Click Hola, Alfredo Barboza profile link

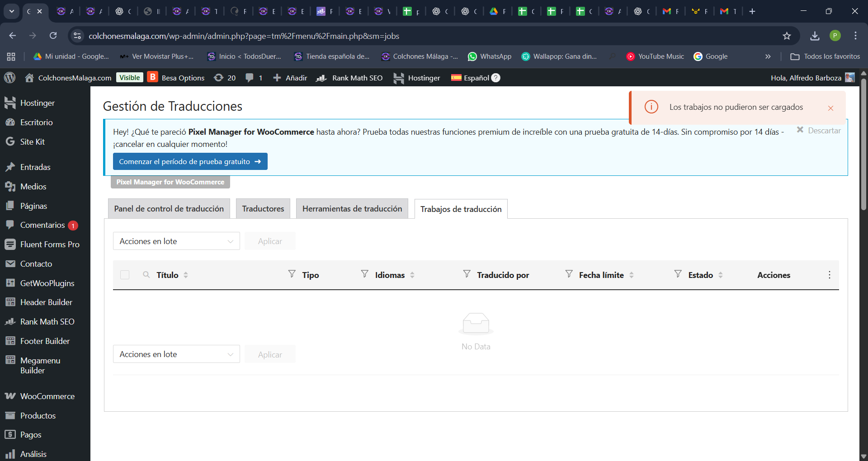(x=813, y=78)
